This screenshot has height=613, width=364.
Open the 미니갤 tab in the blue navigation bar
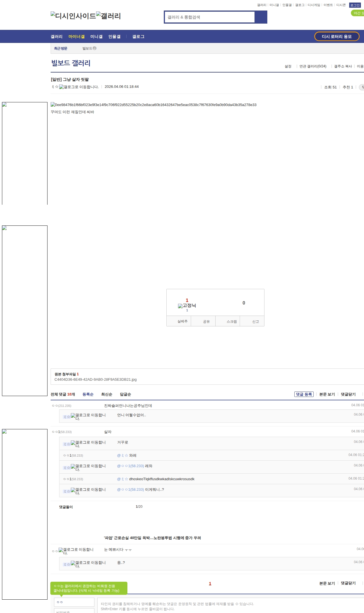click(96, 36)
